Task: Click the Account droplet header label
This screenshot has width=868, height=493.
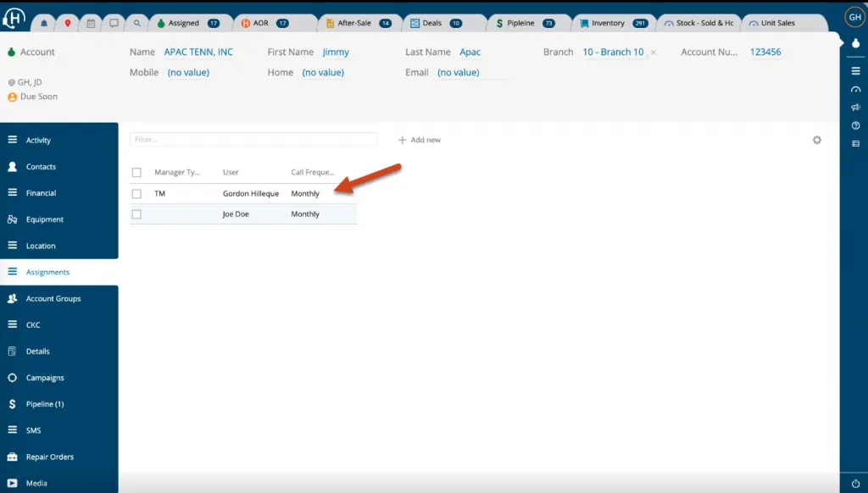Action: (31, 52)
